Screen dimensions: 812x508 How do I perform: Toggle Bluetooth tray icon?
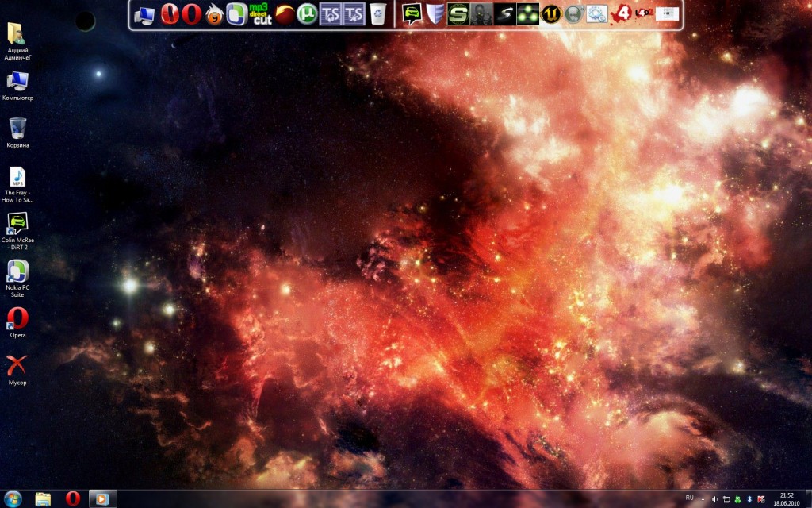click(751, 498)
